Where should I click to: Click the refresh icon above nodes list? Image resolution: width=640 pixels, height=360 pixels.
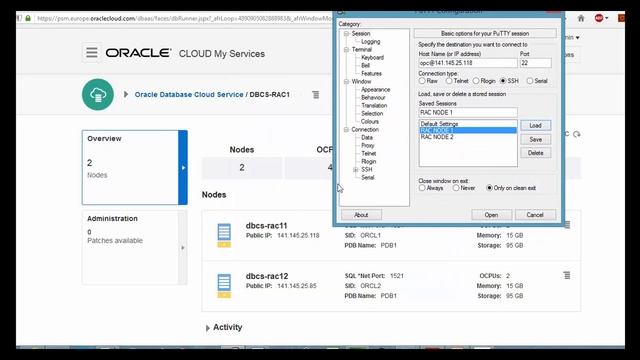pyautogui.click(x=576, y=134)
